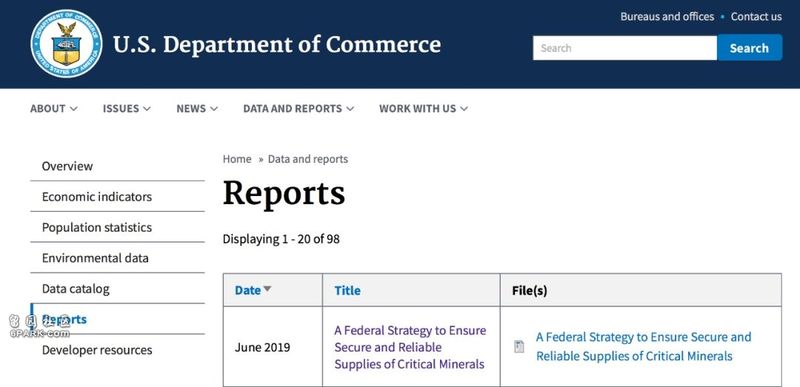The height and width of the screenshot is (387, 800).
Task: Go to Home breadcrumb link
Action: 237,159
